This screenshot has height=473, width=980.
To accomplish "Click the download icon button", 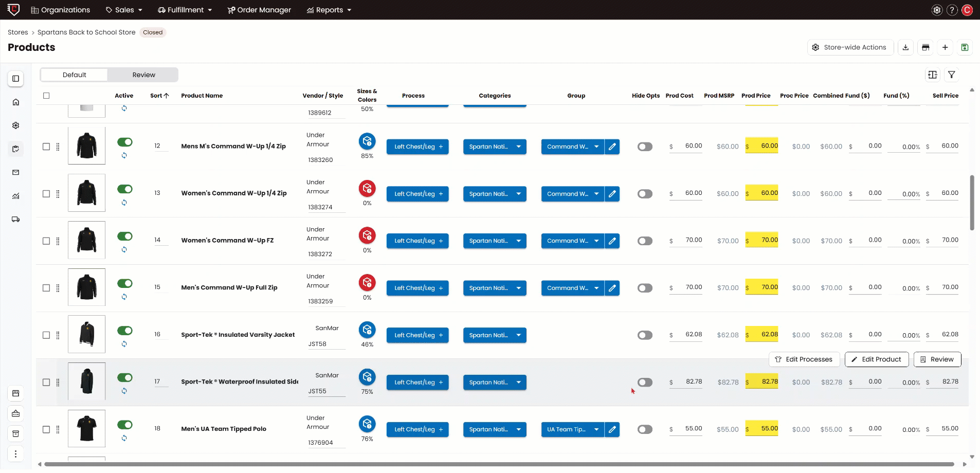I will tap(905, 47).
